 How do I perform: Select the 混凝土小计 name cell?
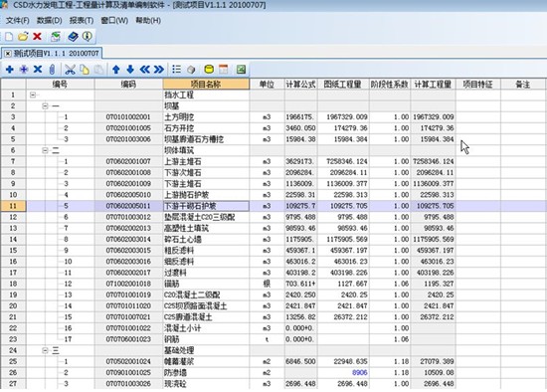[206, 328]
